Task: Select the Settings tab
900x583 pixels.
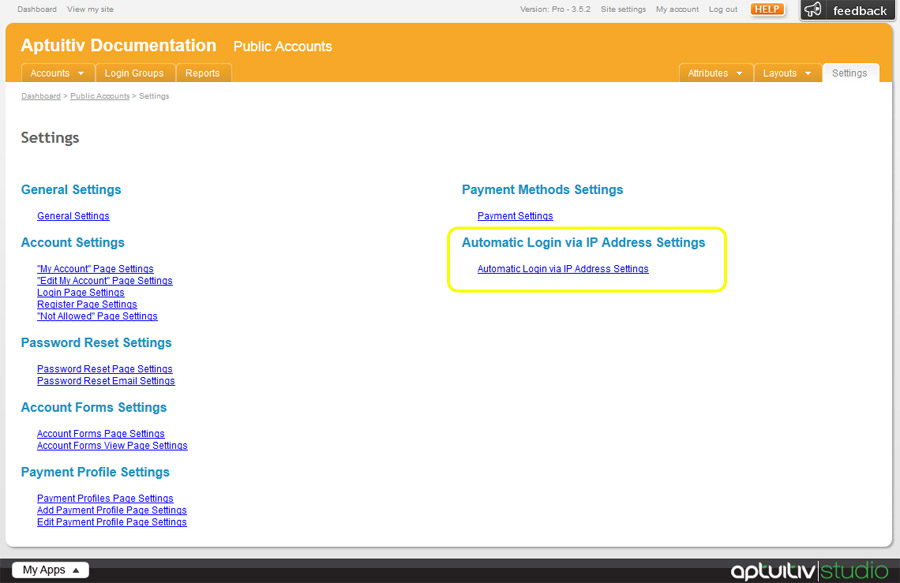Action: [849, 73]
